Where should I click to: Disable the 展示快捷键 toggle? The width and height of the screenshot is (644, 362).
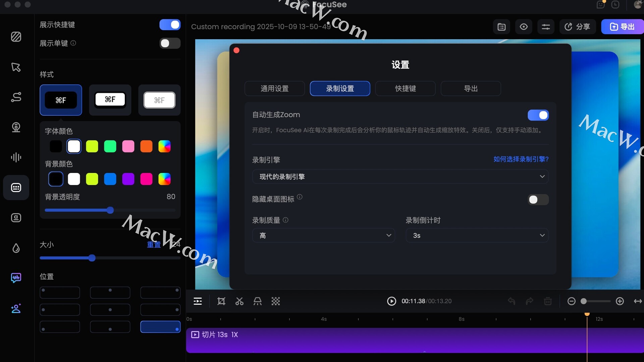(x=170, y=25)
